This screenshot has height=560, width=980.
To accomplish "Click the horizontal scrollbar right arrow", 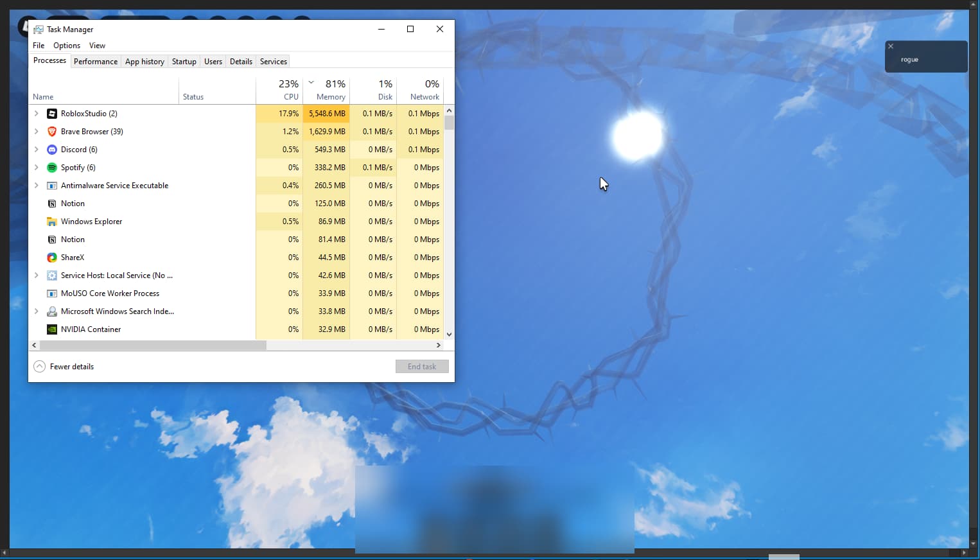I will (439, 345).
